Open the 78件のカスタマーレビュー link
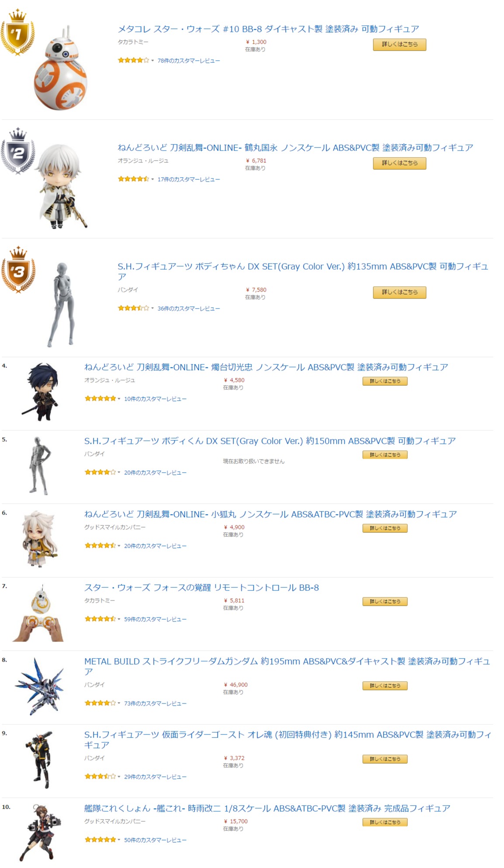This screenshot has width=504, height=868. tap(189, 61)
